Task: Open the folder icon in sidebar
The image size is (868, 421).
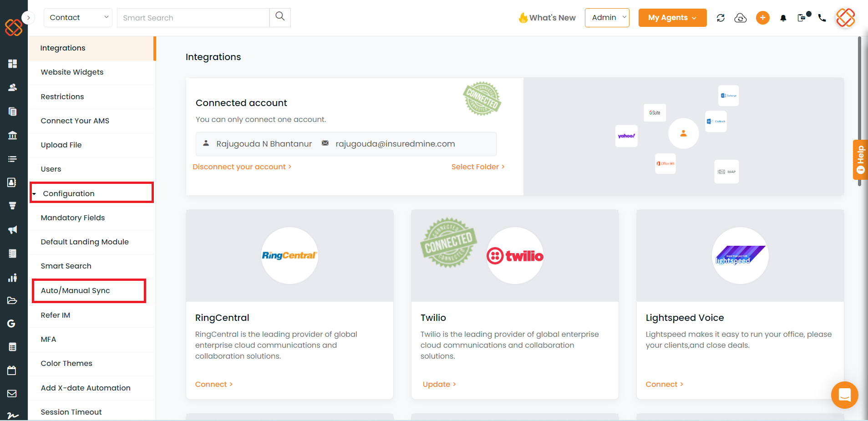Action: point(12,300)
